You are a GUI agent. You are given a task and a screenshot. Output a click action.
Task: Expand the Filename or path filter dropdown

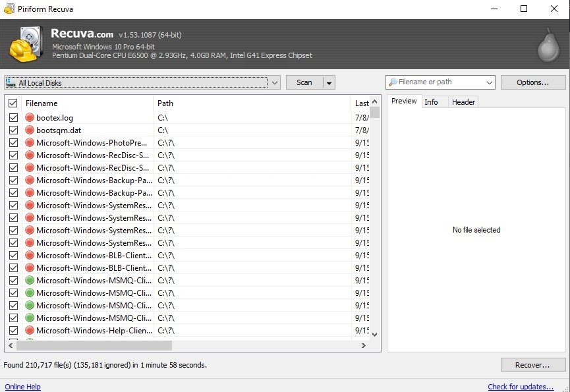click(490, 82)
